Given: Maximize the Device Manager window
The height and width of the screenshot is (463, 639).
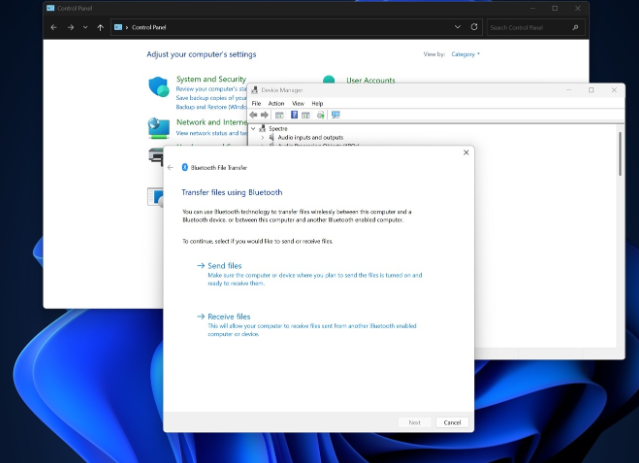Looking at the screenshot, I should tap(591, 90).
